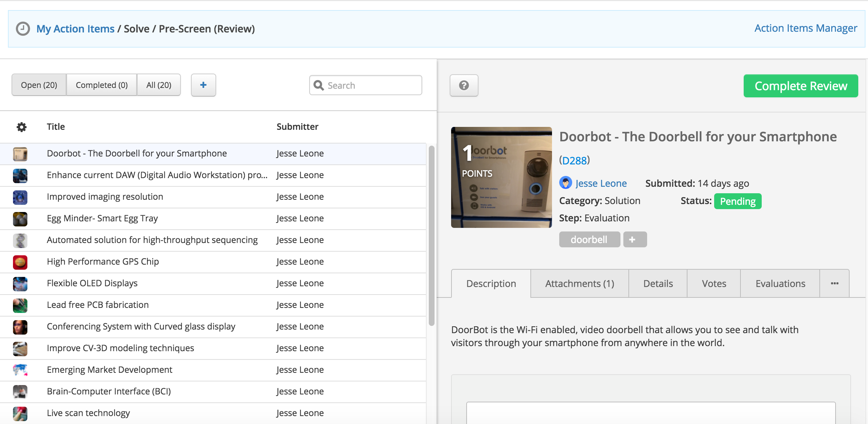Click the Live scan technology thumbnail
Viewport: 868px width, 424px height.
[20, 414]
